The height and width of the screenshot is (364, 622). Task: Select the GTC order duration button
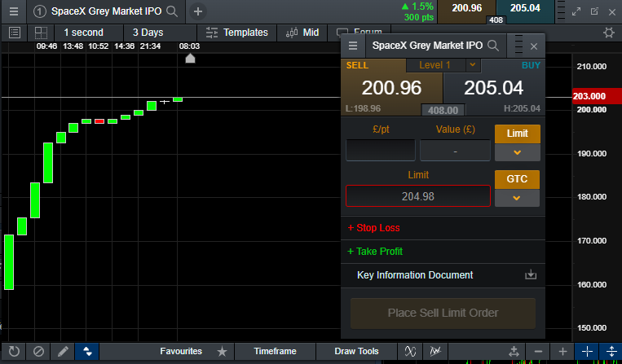(517, 179)
